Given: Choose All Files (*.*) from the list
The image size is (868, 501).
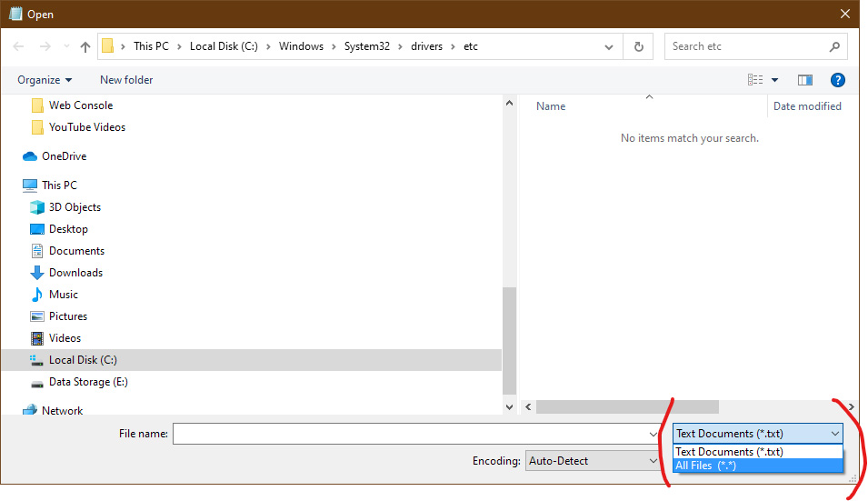Looking at the screenshot, I should pos(757,466).
